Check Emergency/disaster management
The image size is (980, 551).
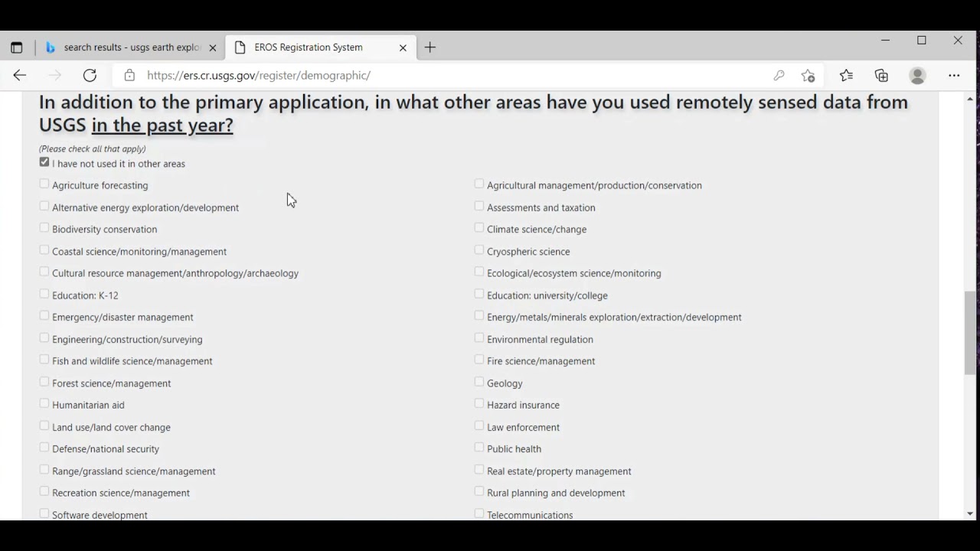click(44, 315)
